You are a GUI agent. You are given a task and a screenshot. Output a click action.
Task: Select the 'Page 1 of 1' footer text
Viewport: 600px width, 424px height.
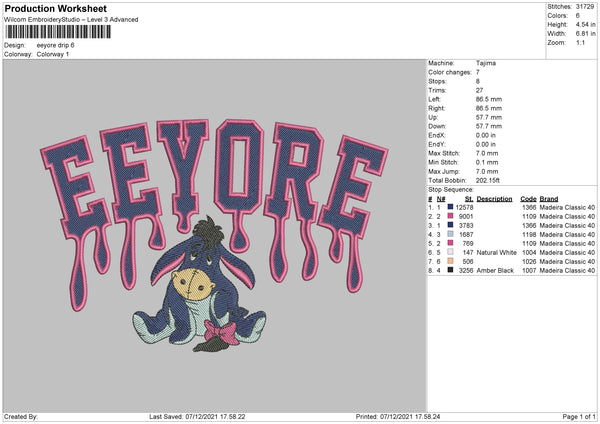click(579, 416)
